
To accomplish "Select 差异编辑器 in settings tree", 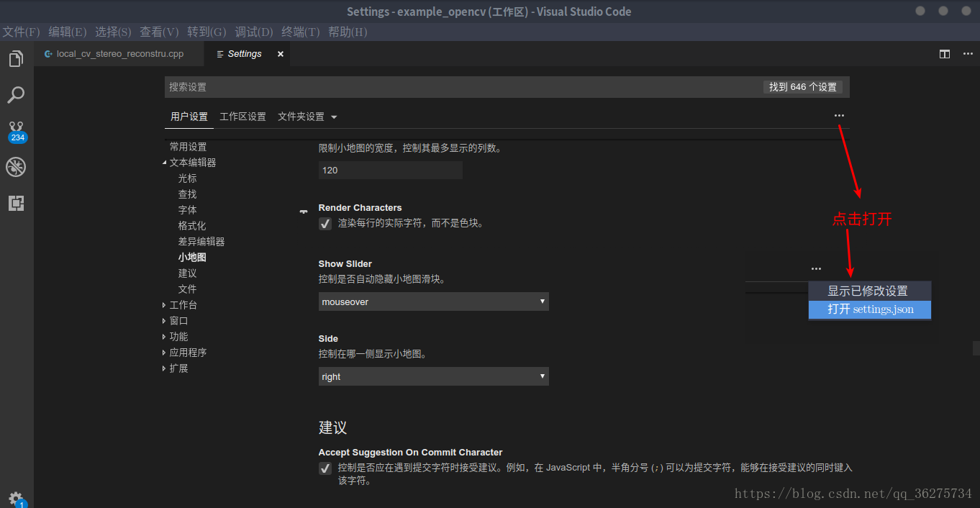I will [x=201, y=242].
